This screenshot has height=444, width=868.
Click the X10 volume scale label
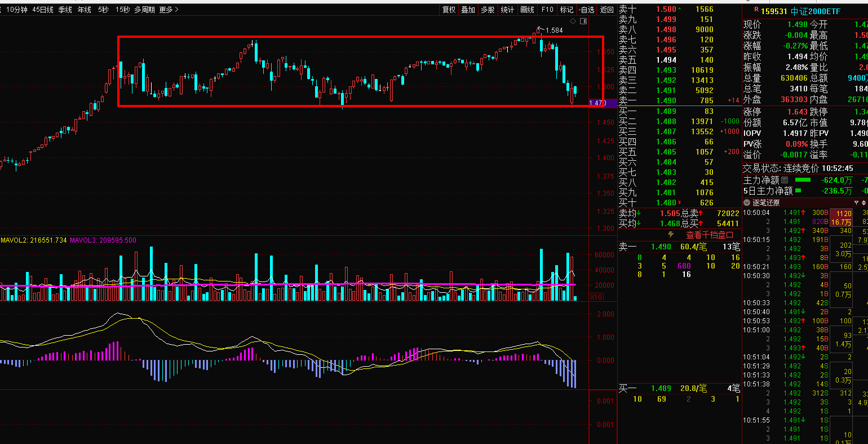click(x=596, y=297)
